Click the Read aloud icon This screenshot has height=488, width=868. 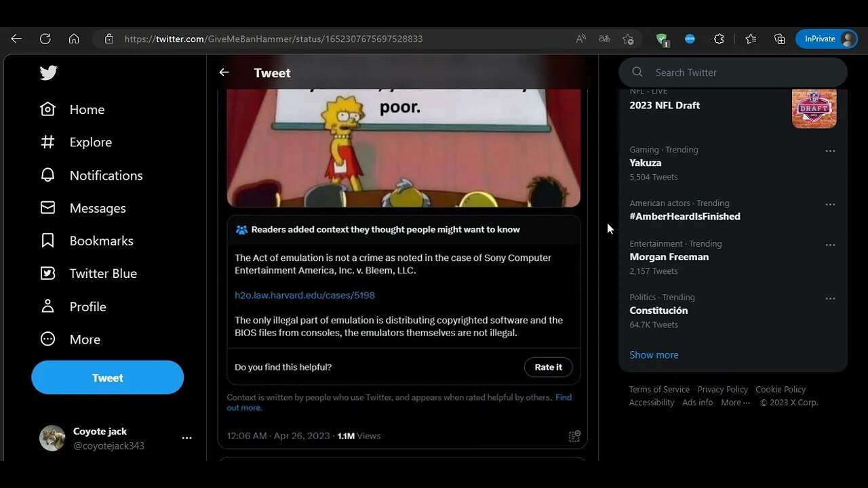click(580, 39)
